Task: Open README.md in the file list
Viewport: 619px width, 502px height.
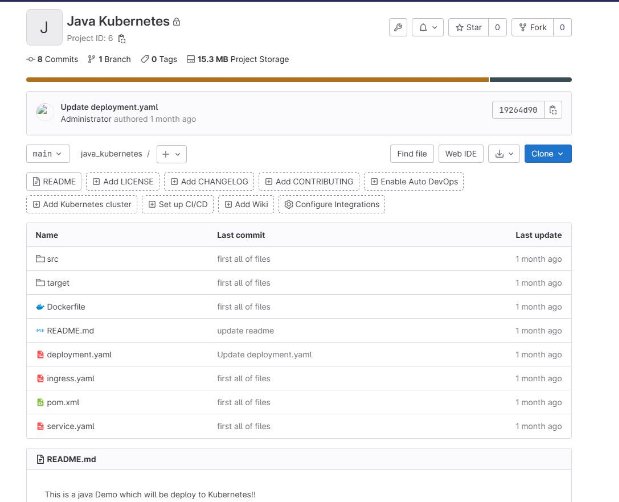Action: [70, 331]
